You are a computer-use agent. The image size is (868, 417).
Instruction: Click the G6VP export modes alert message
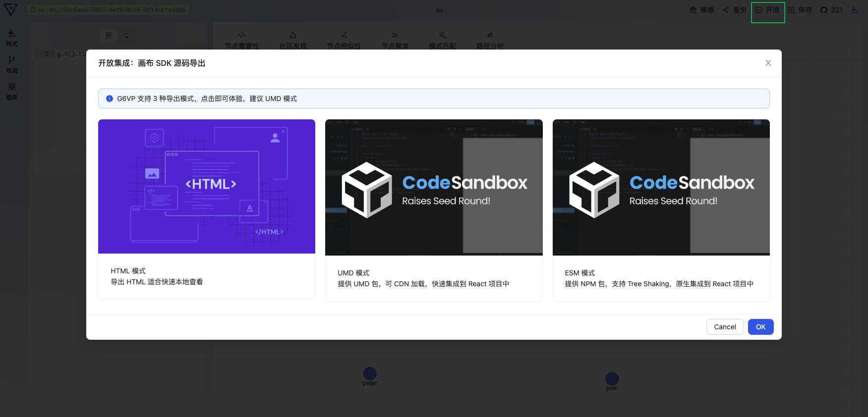[207, 99]
